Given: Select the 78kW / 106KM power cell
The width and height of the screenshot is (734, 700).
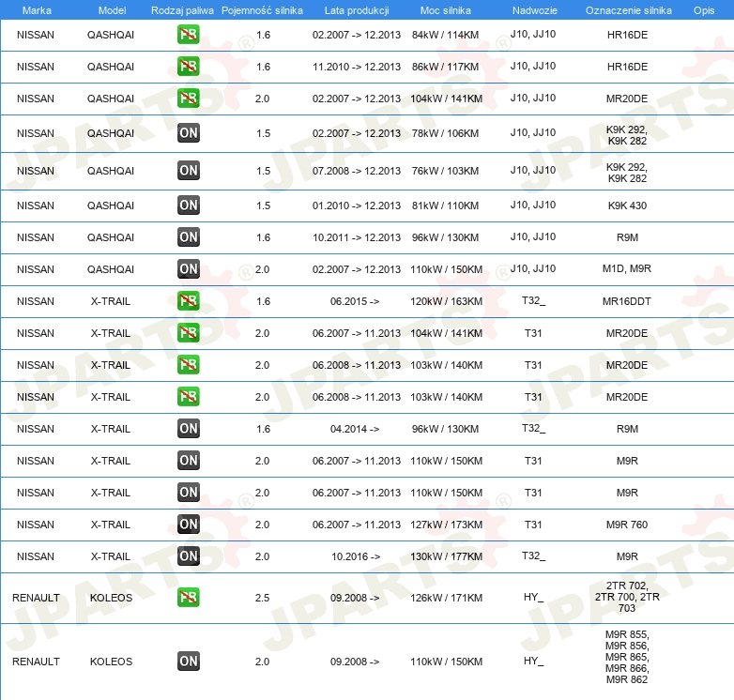Looking at the screenshot, I should [x=445, y=133].
